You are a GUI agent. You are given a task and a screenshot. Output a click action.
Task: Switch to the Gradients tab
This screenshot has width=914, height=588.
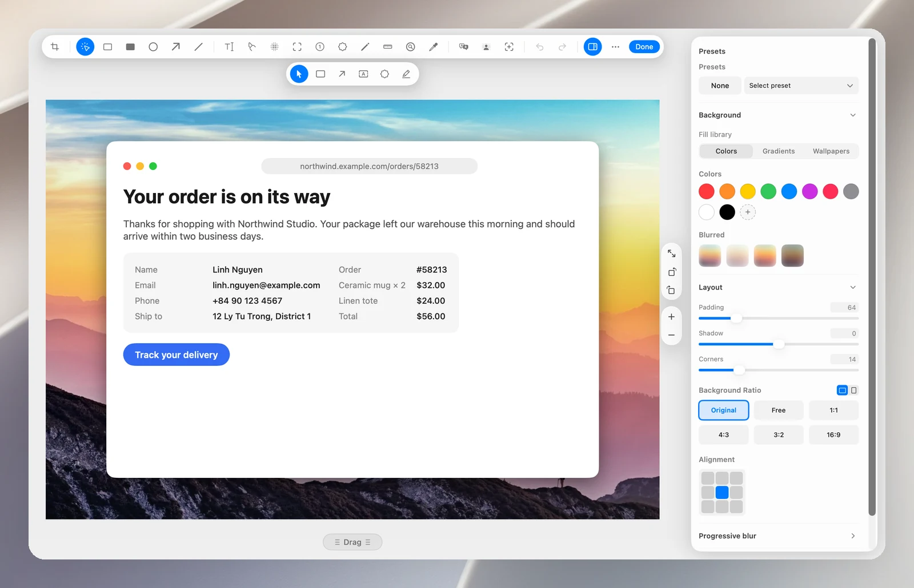(x=779, y=151)
